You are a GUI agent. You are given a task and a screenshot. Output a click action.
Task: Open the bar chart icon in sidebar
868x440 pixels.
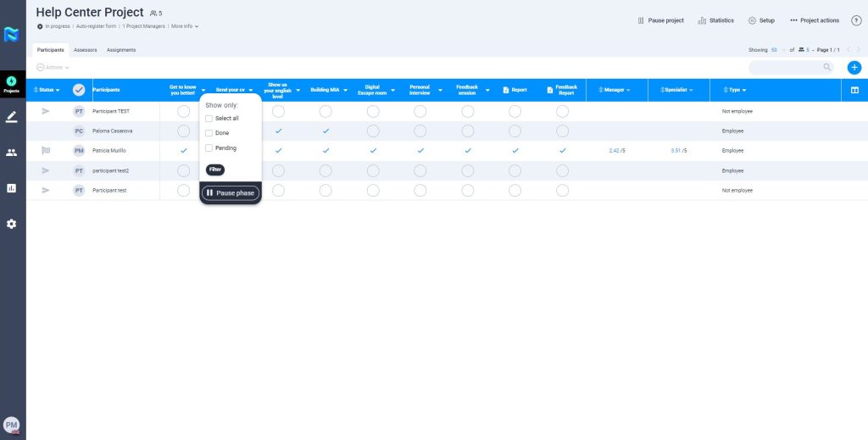[x=12, y=188]
